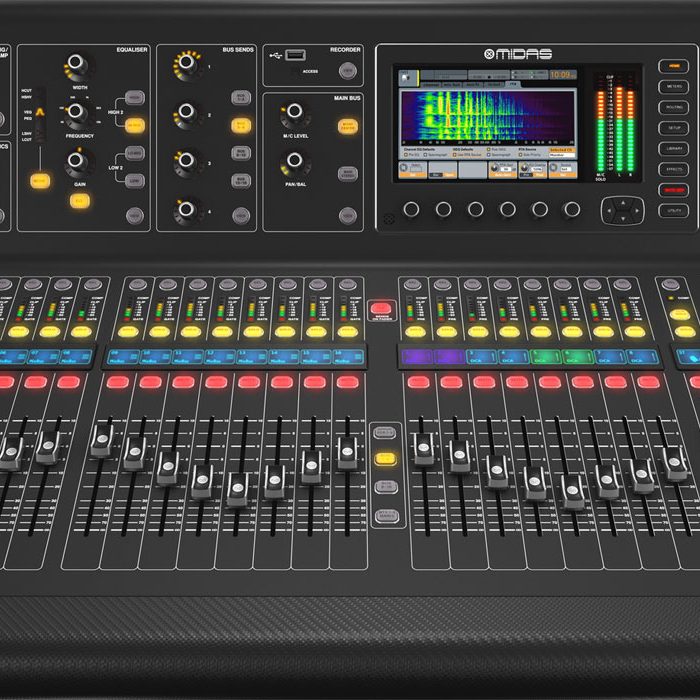Open the Main Bus VIEW button
The width and height of the screenshot is (700, 700).
[x=348, y=216]
